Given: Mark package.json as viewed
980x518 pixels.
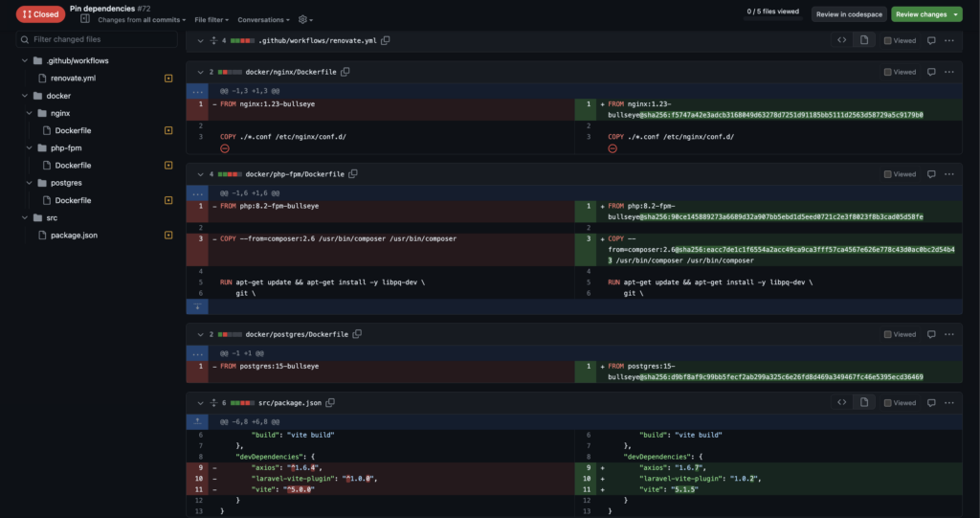Looking at the screenshot, I should (x=900, y=403).
